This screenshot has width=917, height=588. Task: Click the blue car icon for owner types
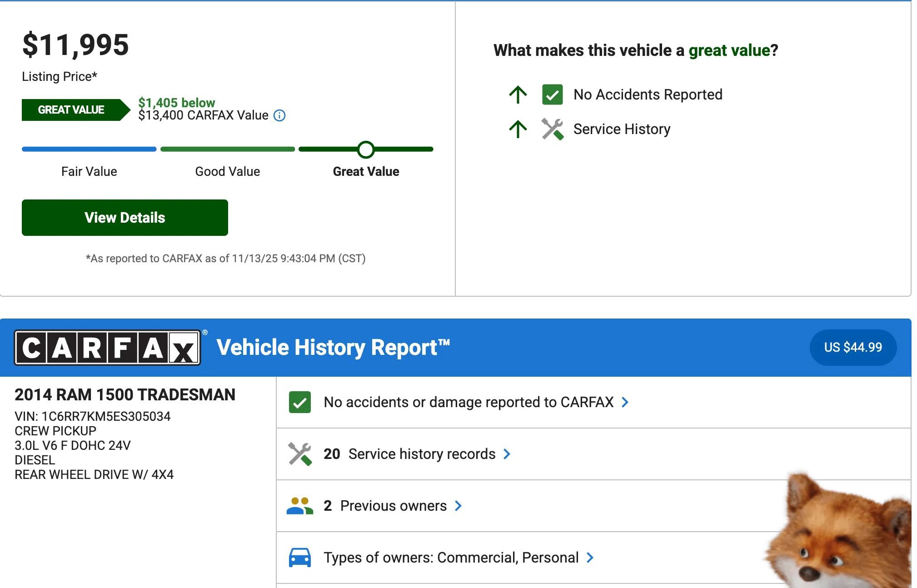[x=300, y=558]
